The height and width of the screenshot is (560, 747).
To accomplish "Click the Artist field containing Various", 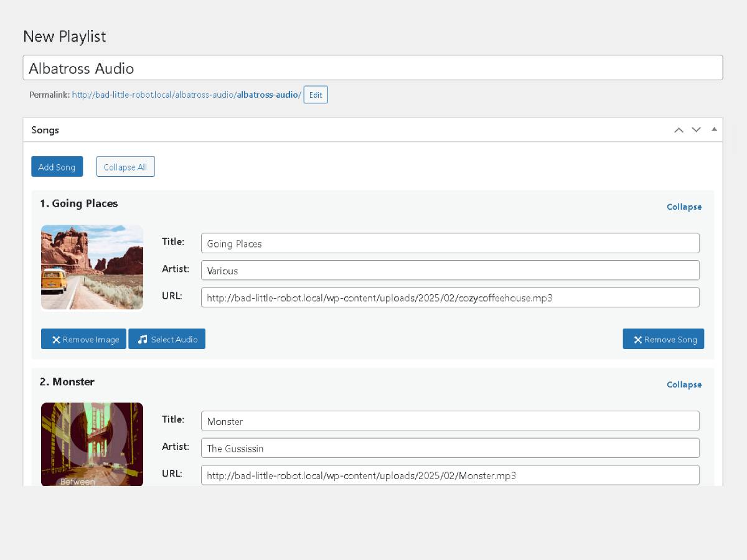I will pos(450,270).
